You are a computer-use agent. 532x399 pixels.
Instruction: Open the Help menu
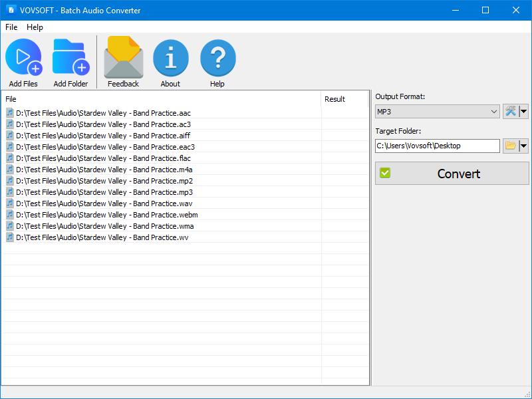(x=35, y=27)
